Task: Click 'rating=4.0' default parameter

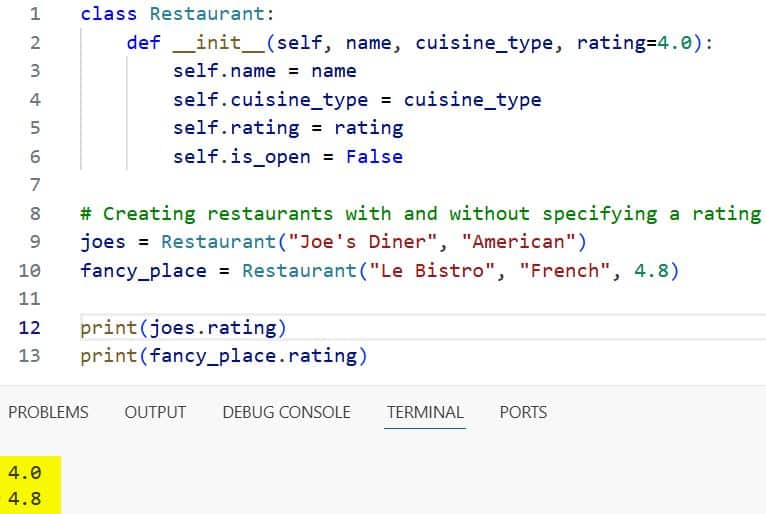Action: click(x=635, y=43)
